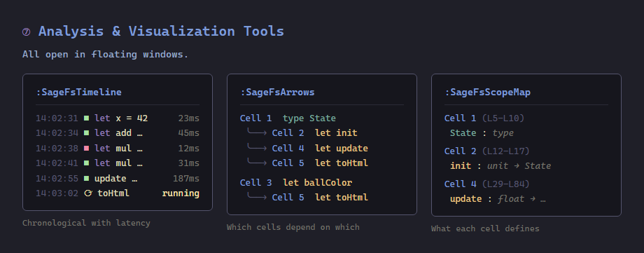Select Cell 2 let init dependency
This screenshot has width=644, height=253.
(314, 133)
